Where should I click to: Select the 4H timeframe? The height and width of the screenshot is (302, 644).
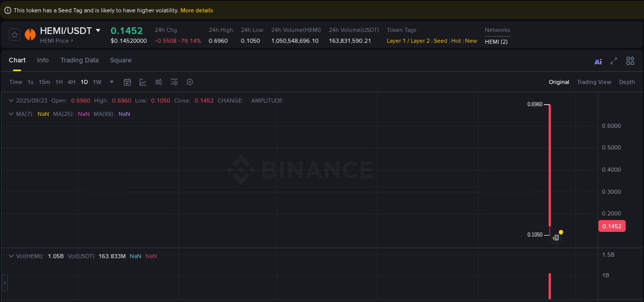(x=71, y=81)
